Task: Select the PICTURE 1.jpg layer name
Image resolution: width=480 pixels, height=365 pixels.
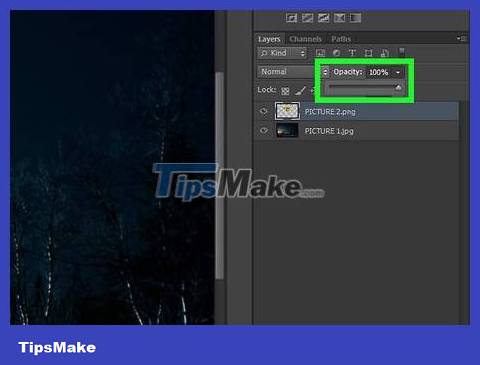Action: pos(329,131)
